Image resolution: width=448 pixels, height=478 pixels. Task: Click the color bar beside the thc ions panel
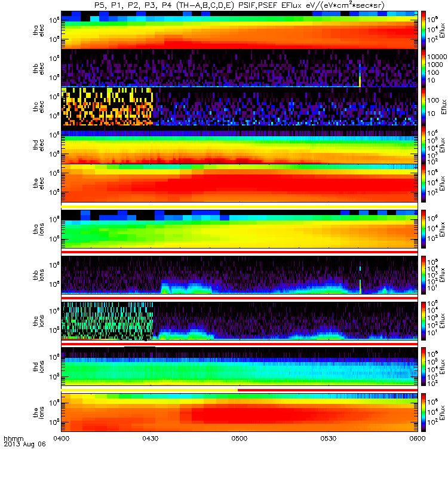424,321
